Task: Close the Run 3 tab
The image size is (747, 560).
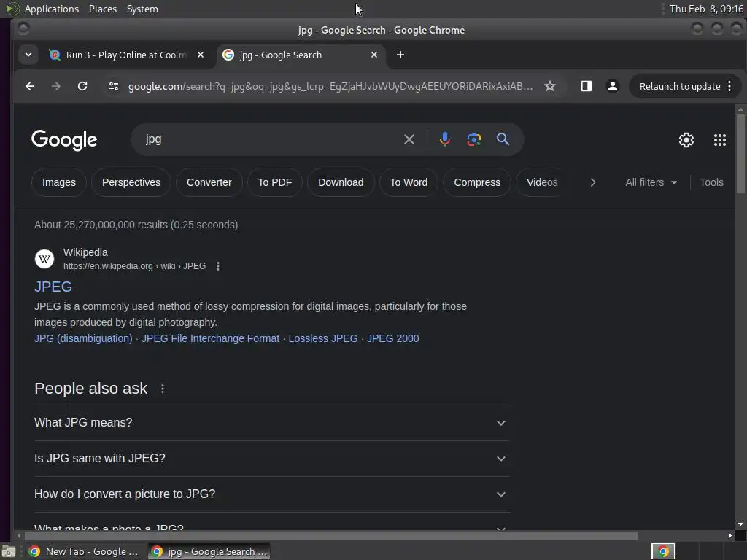Action: pos(201,55)
